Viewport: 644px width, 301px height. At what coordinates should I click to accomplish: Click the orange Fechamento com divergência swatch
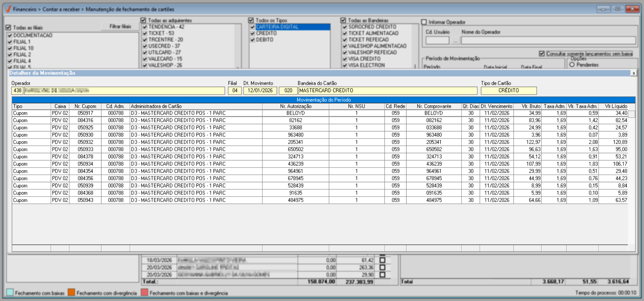pyautogui.click(x=71, y=292)
